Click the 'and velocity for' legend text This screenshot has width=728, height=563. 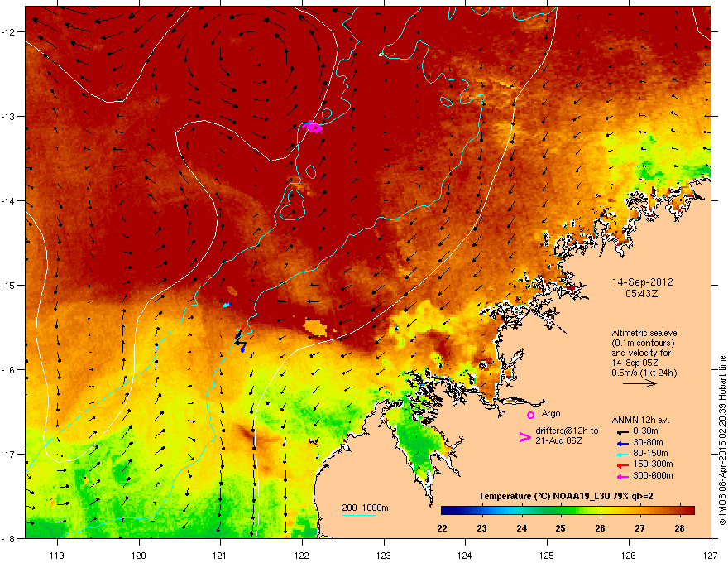pyautogui.click(x=640, y=353)
